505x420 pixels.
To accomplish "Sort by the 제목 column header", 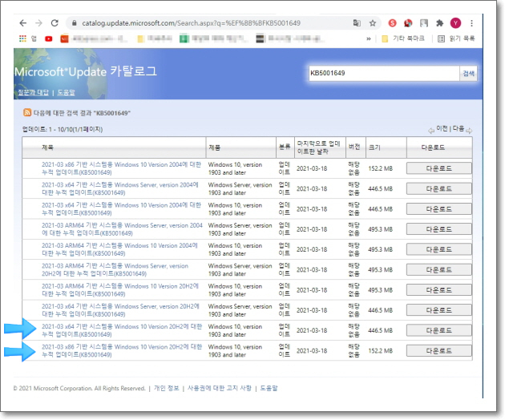I will tap(47, 147).
